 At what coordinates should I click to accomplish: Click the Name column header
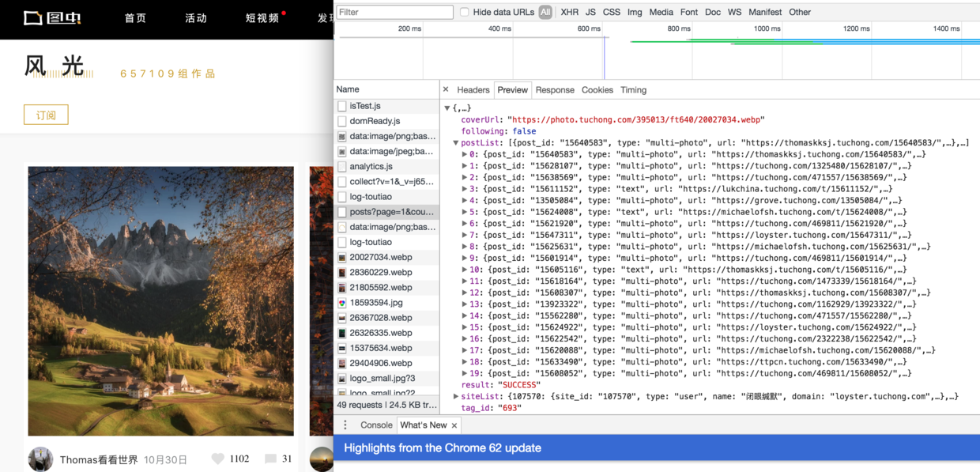(x=386, y=89)
